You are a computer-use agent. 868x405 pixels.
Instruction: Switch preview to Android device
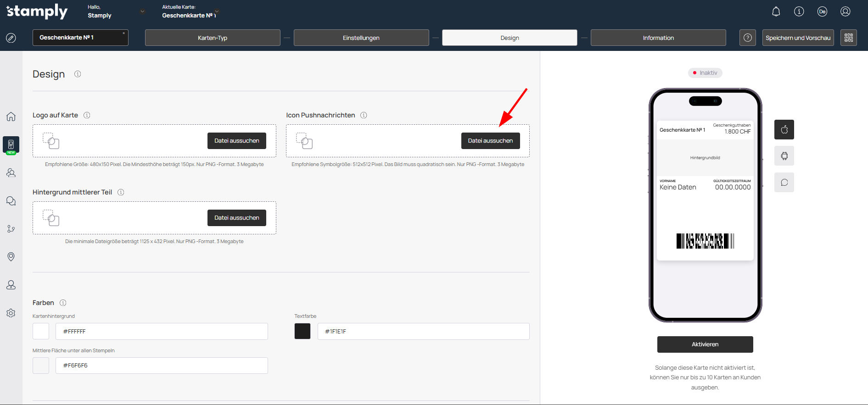point(784,156)
